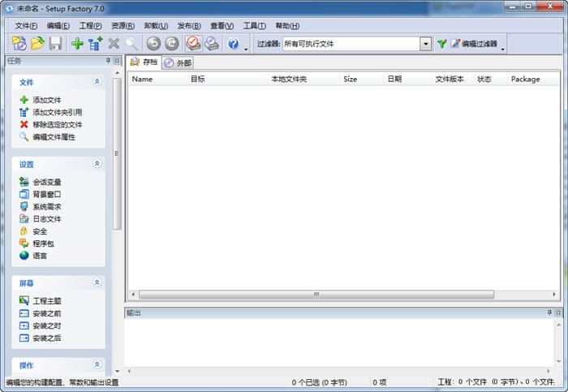Screen dimensions: 568x392
Task: Open 安装之后 screens
Action: [x=41, y=338]
